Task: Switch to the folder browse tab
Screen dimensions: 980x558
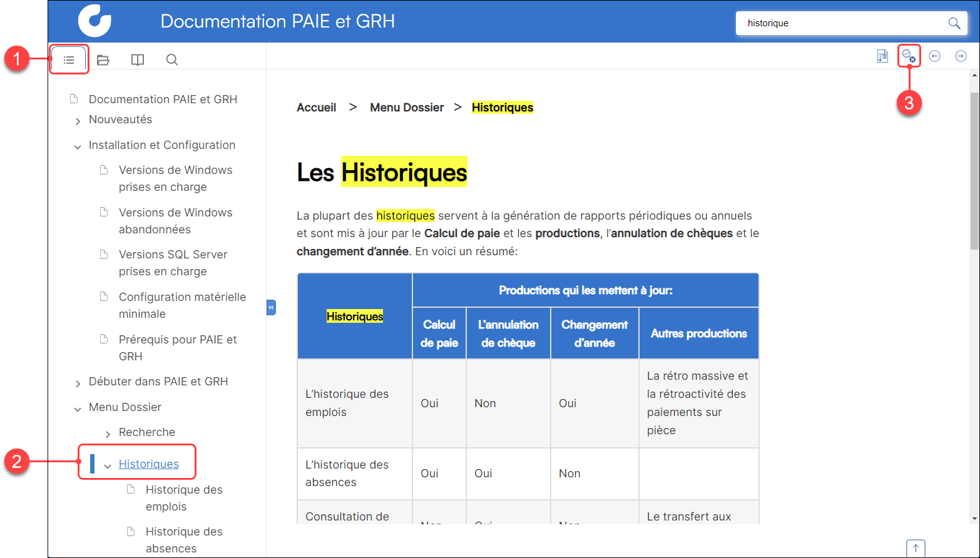Action: tap(103, 60)
